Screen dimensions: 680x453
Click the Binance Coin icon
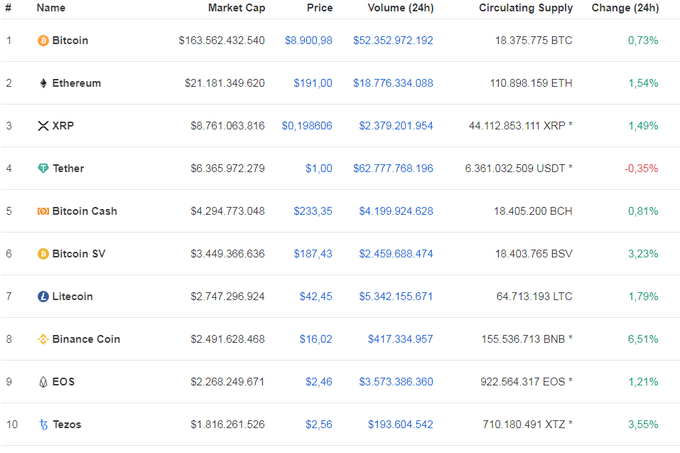point(43,339)
